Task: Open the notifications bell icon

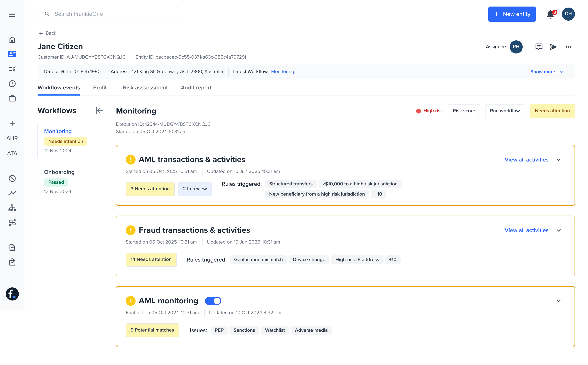Action: (x=550, y=14)
